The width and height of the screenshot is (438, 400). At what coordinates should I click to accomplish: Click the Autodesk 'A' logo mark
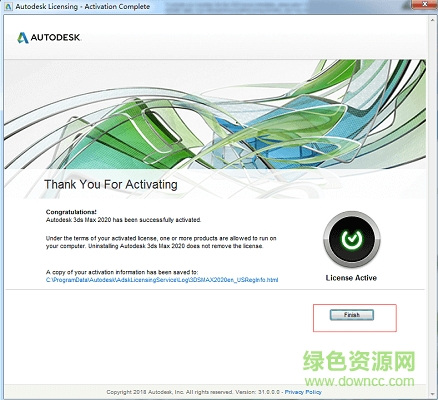[23, 38]
